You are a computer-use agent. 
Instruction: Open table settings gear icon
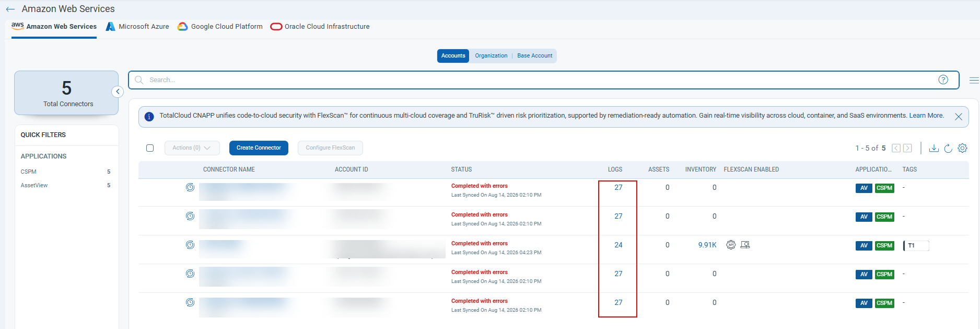962,148
